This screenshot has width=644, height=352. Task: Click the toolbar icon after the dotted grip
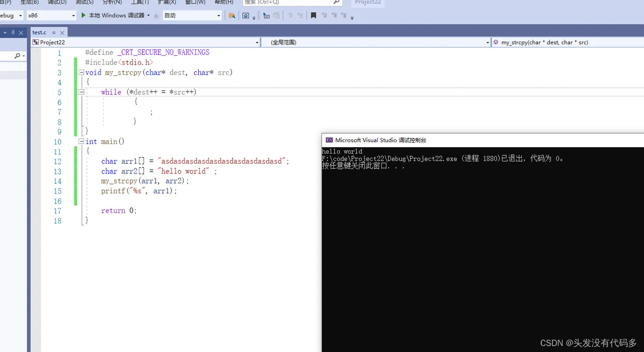coord(266,16)
